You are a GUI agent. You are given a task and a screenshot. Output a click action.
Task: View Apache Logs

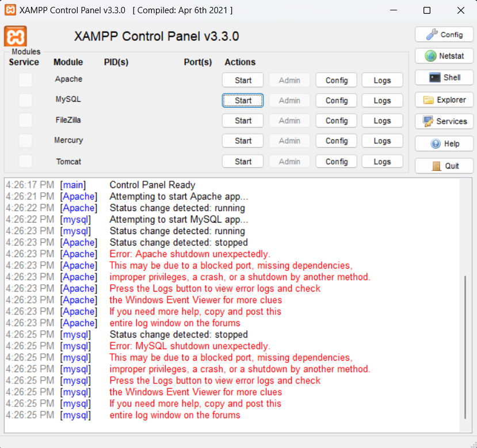(382, 81)
